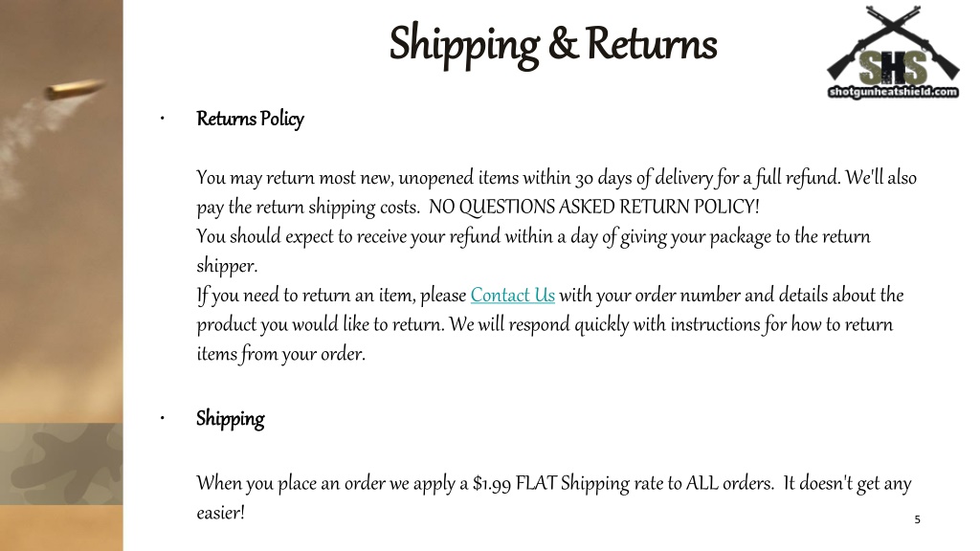Click the NO QUESTIONS ASKED RETURN POLICY text

593,207
